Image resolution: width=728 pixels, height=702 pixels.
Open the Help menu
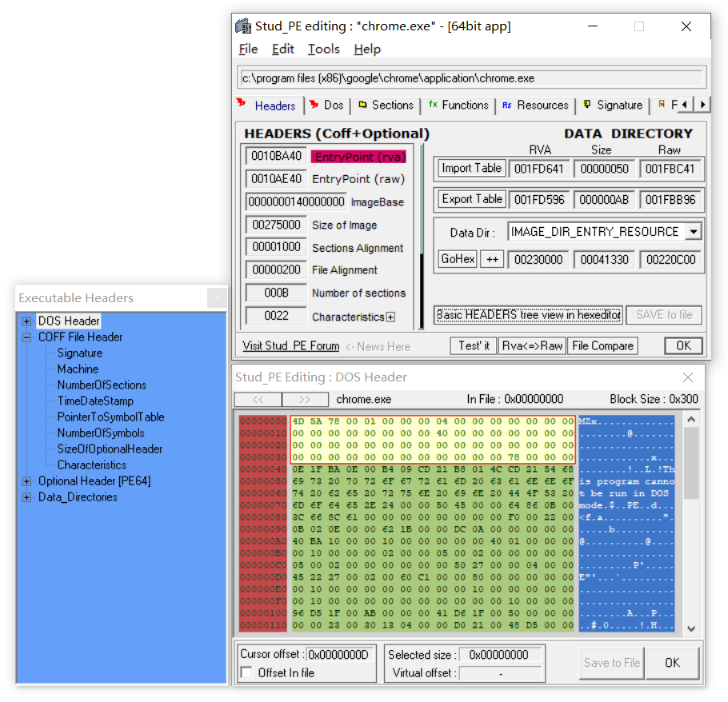click(x=366, y=50)
